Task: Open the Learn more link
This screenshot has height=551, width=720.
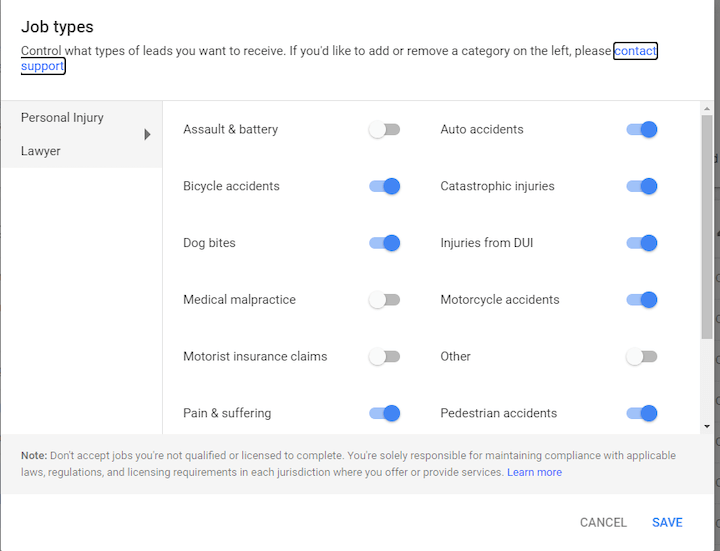Action: [x=534, y=472]
